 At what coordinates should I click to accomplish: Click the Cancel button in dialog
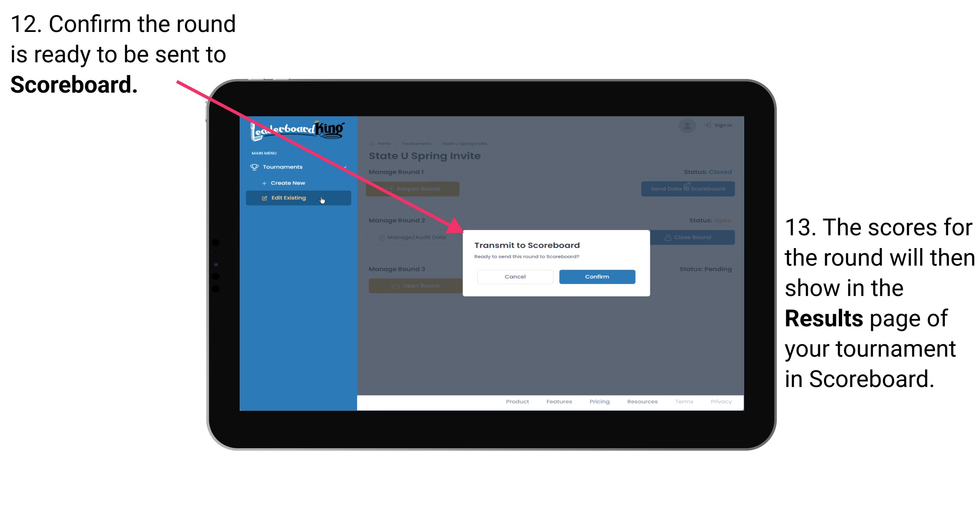(516, 276)
